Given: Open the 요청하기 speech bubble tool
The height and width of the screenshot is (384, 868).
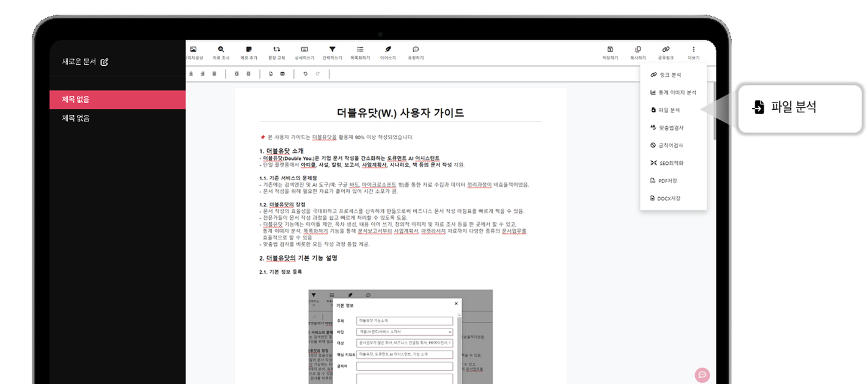Looking at the screenshot, I should click(x=416, y=53).
